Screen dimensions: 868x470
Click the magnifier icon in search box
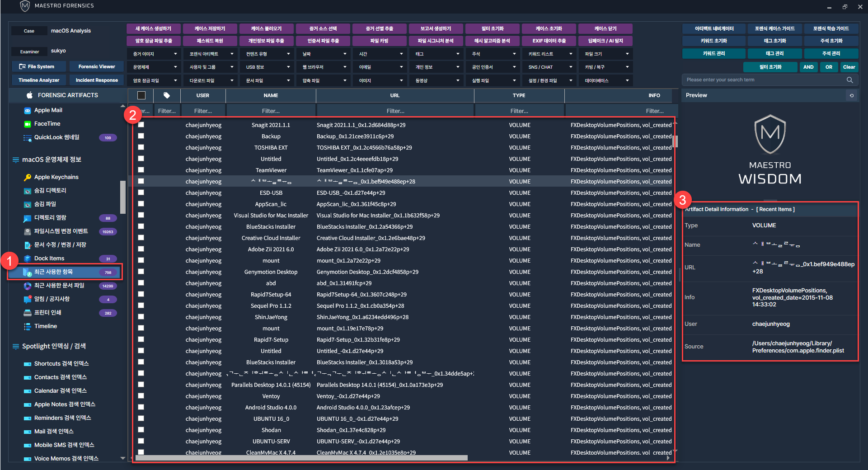[x=849, y=80]
